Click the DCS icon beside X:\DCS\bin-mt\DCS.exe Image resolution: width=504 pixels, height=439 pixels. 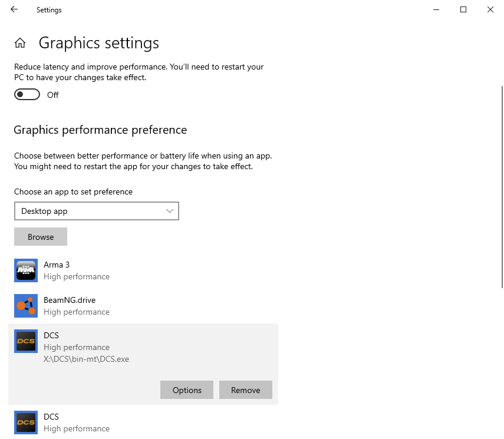pos(26,341)
